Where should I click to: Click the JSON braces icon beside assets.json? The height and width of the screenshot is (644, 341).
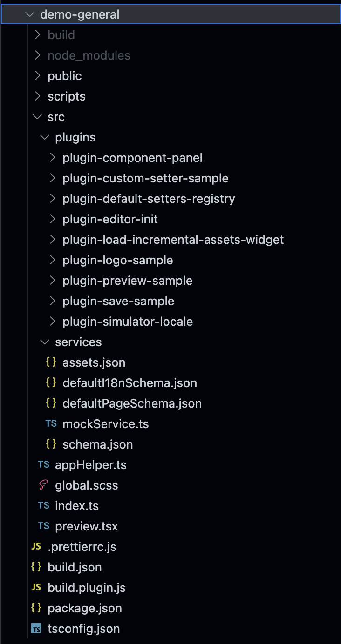(x=51, y=362)
